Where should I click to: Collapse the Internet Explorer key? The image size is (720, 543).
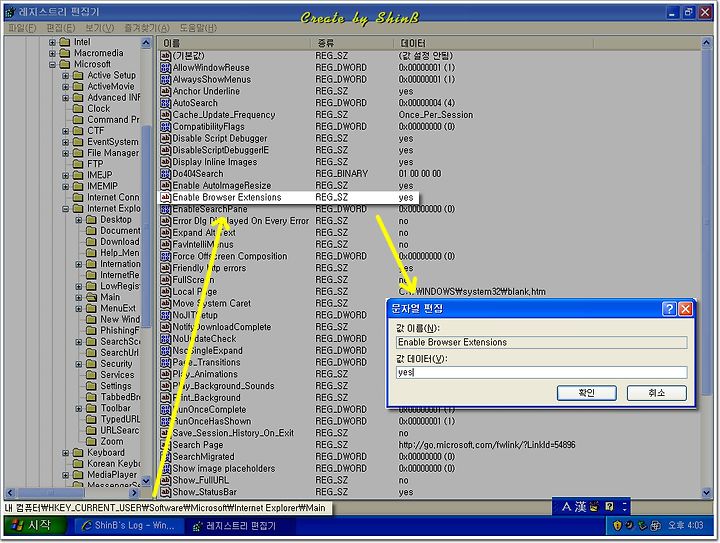point(65,209)
